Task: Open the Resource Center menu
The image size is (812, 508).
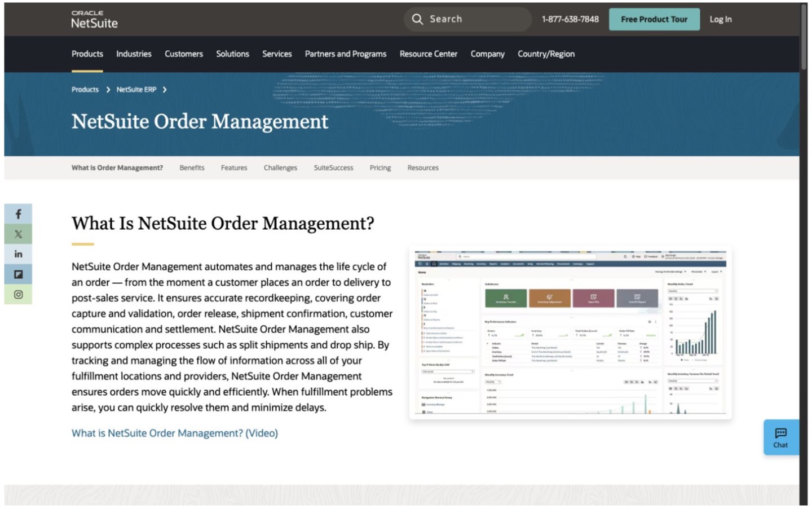Action: (429, 54)
